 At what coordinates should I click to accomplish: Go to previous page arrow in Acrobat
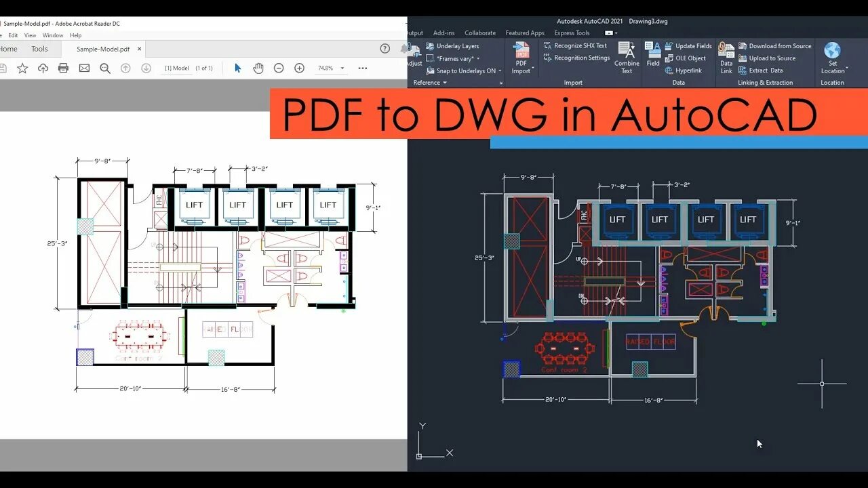(x=125, y=68)
